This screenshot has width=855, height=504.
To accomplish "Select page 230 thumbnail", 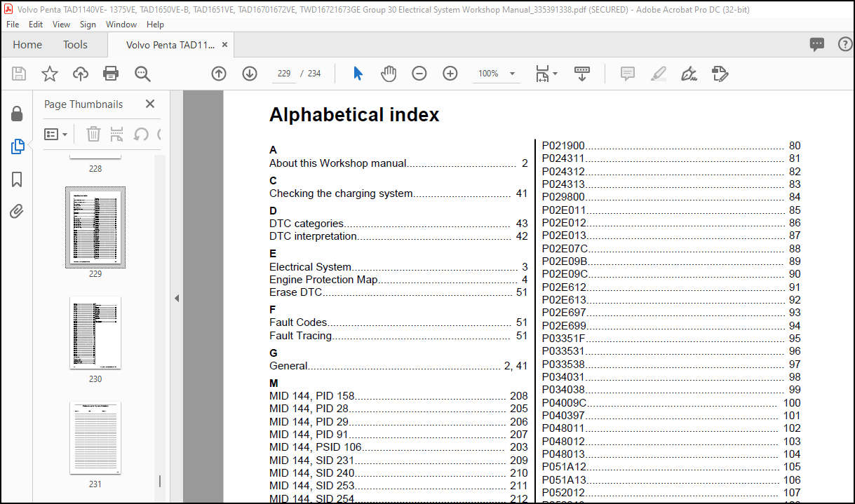I will pos(95,332).
